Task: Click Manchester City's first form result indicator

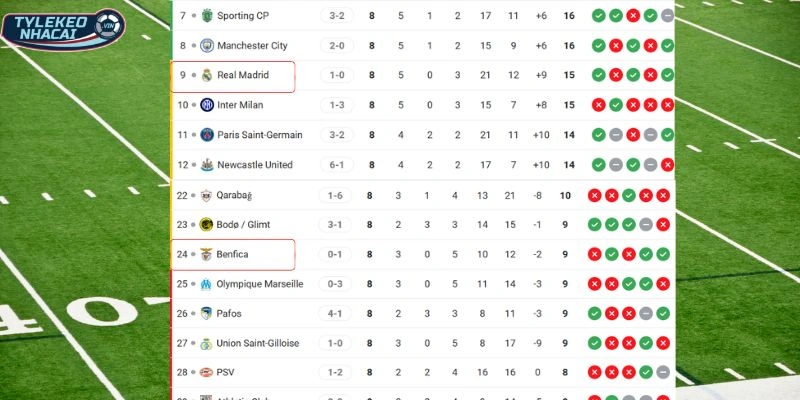Action: (x=598, y=46)
